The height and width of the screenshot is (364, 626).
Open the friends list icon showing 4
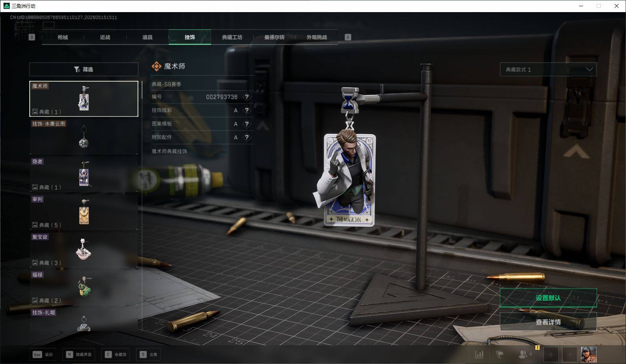click(x=525, y=354)
